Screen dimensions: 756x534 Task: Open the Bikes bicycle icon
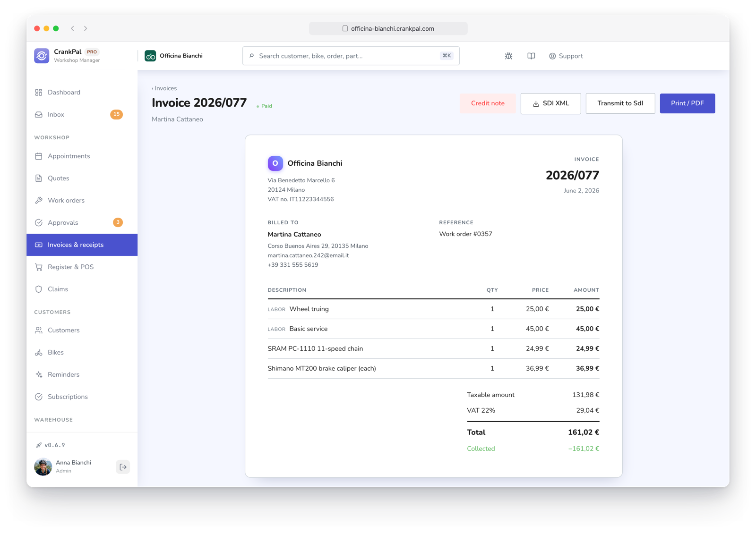point(39,353)
